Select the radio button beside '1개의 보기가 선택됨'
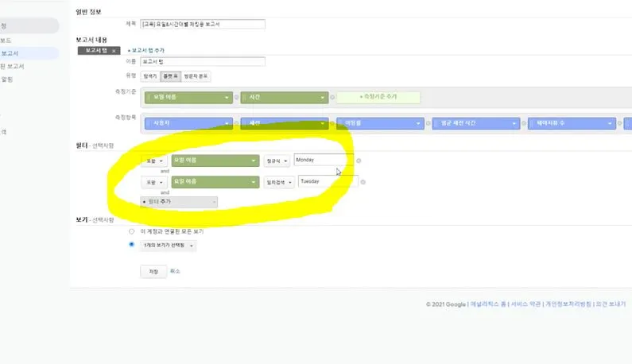 pos(131,244)
